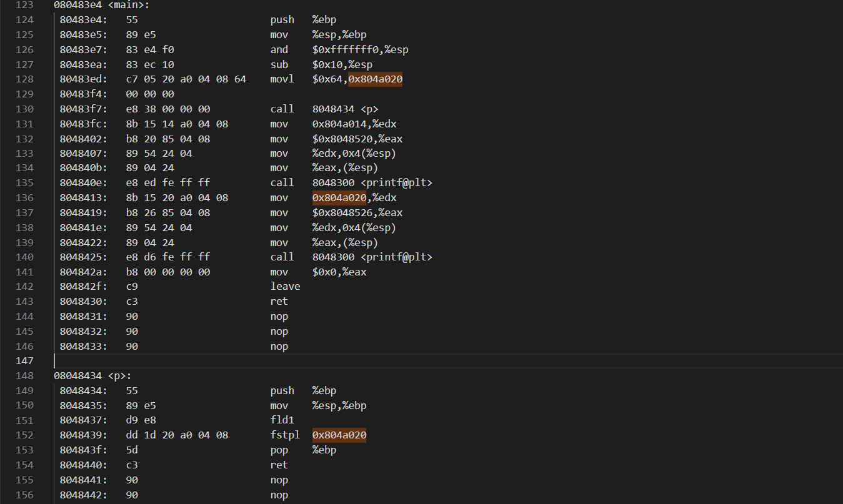The width and height of the screenshot is (843, 504).
Task: Click the 'movl' mnemonic on line 128
Action: (x=282, y=79)
